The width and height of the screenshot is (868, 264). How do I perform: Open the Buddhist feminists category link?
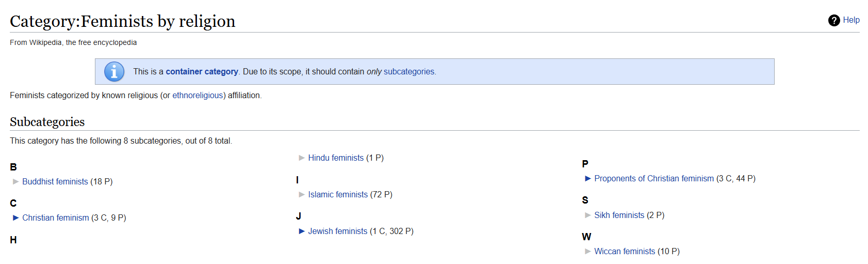click(x=55, y=182)
